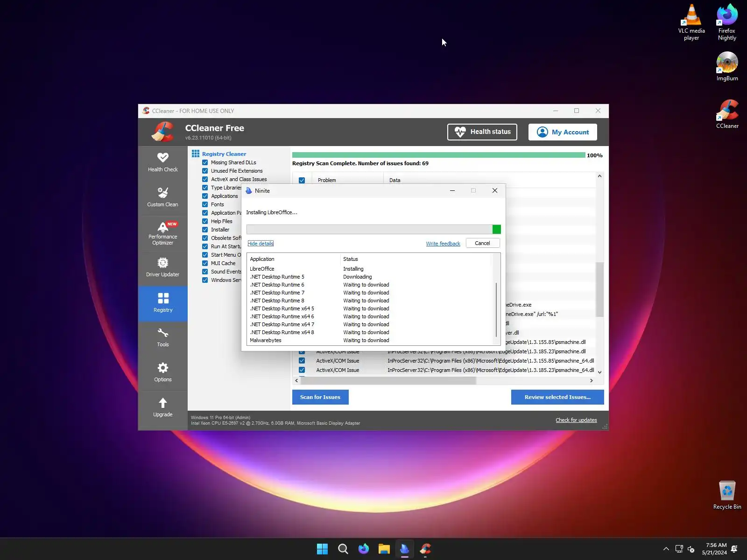Uncheck the Sound Events option
The width and height of the screenshot is (747, 560).
coord(205,272)
